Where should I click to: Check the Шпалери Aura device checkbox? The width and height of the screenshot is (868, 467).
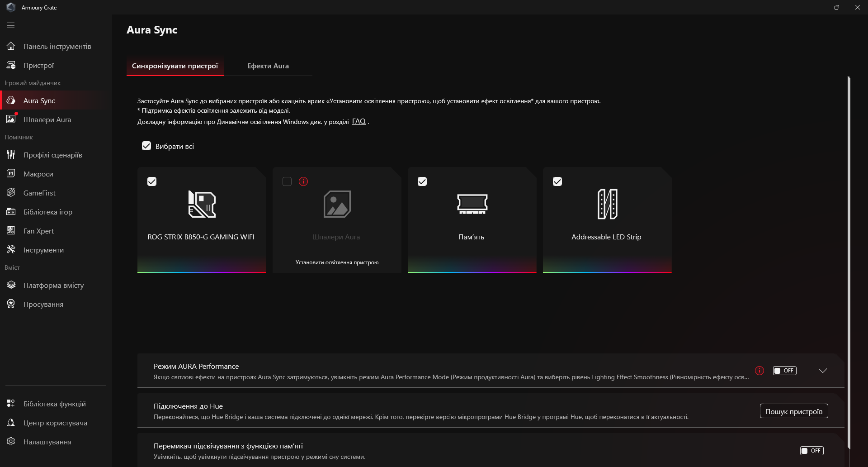[287, 181]
